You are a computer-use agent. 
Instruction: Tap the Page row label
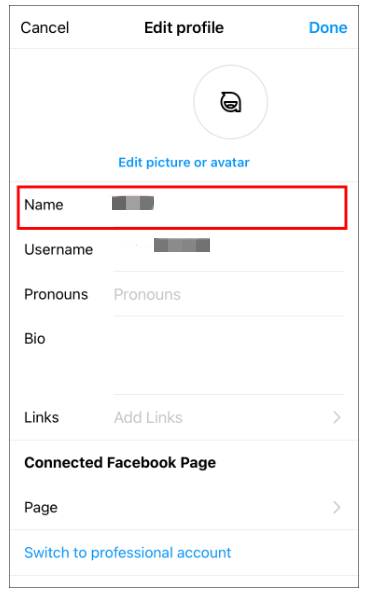[41, 508]
